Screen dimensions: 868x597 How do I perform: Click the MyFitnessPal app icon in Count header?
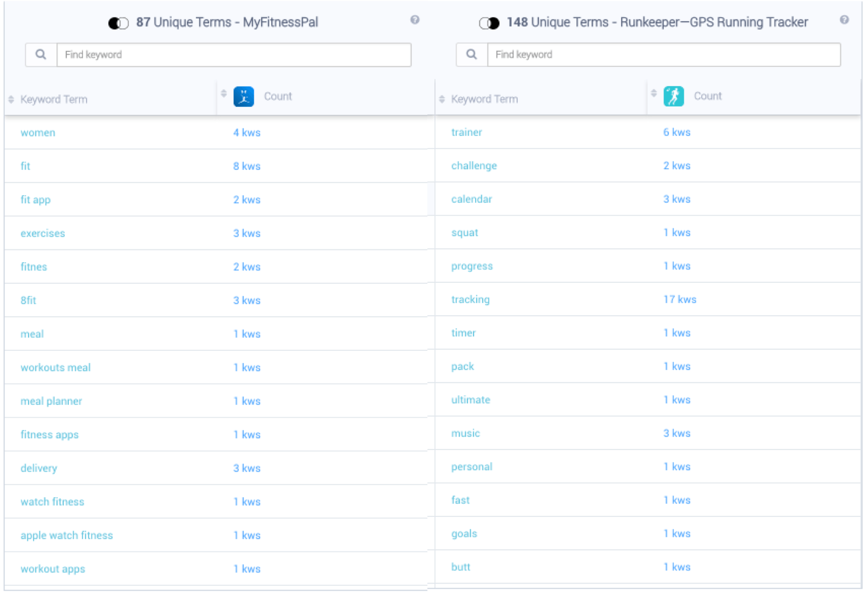244,97
